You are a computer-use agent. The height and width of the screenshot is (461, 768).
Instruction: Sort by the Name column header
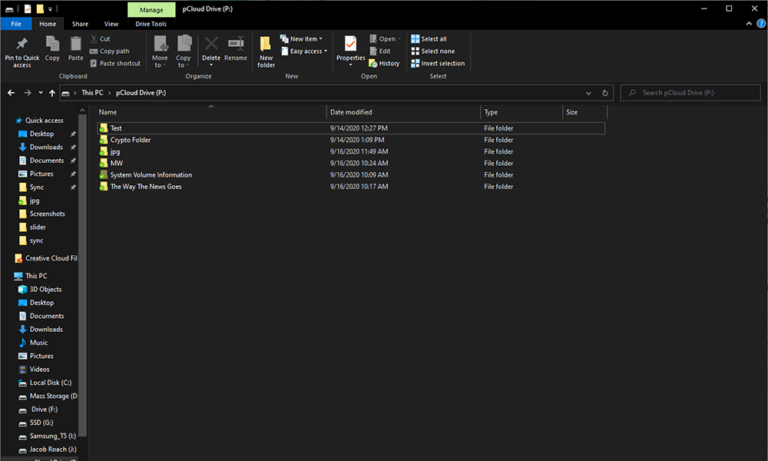[212, 112]
